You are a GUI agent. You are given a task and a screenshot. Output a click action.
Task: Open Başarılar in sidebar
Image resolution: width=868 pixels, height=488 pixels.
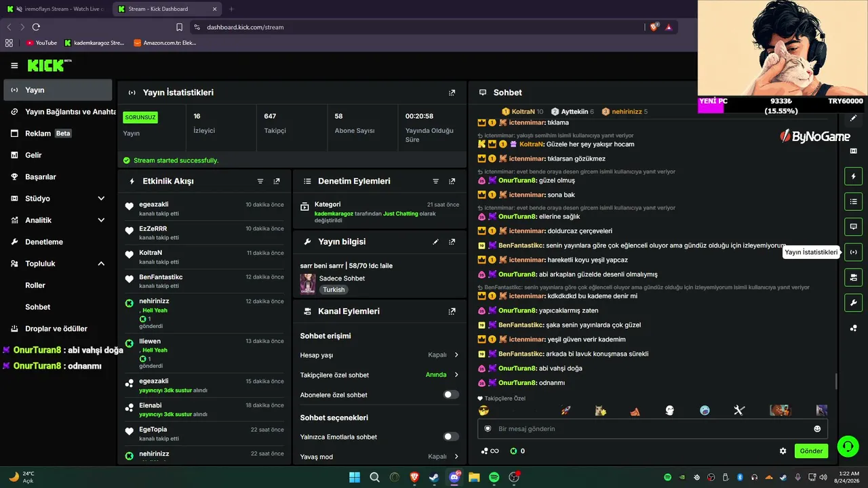[58, 177]
